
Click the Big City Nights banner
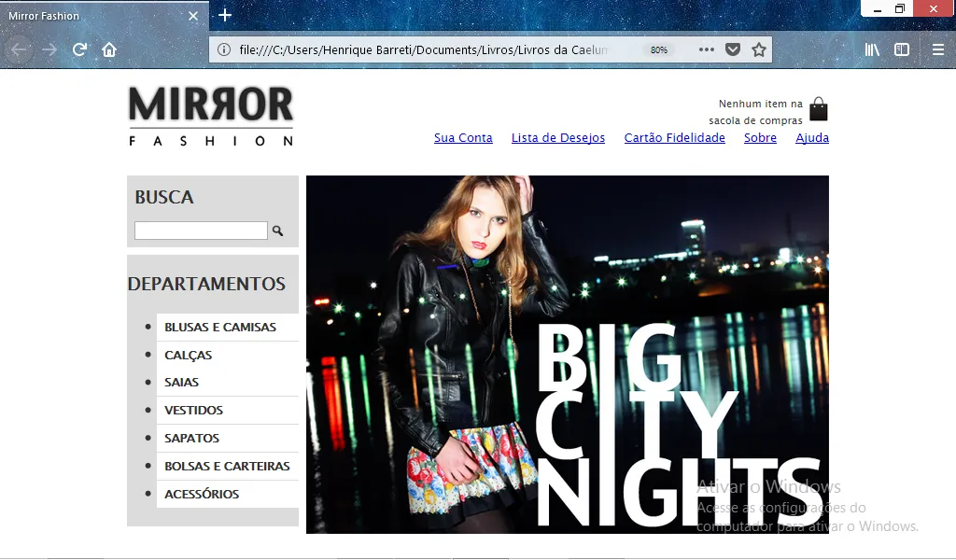567,355
